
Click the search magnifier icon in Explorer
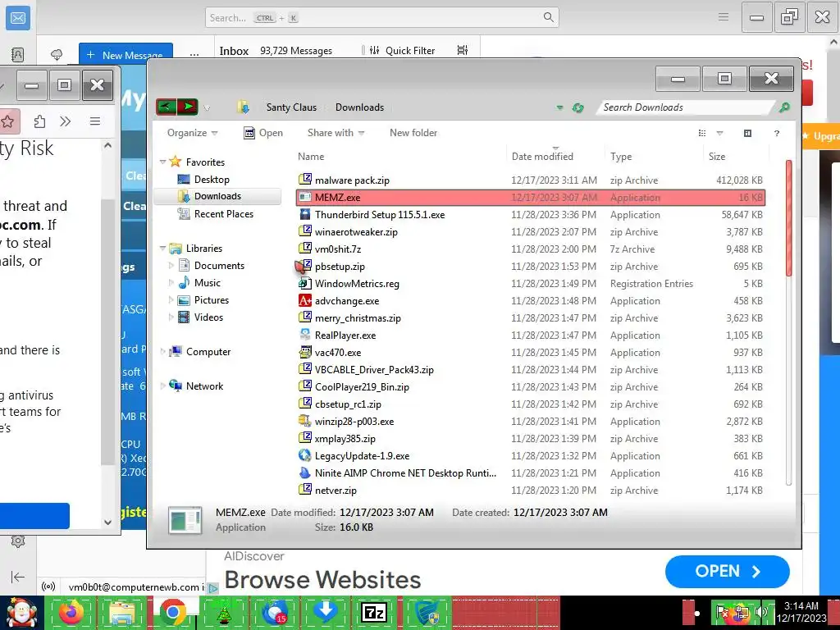(x=783, y=107)
